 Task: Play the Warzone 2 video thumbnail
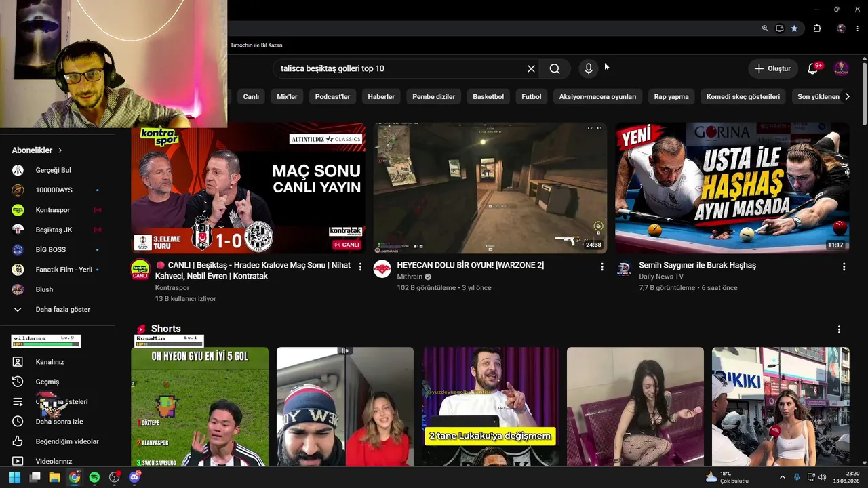pyautogui.click(x=490, y=188)
